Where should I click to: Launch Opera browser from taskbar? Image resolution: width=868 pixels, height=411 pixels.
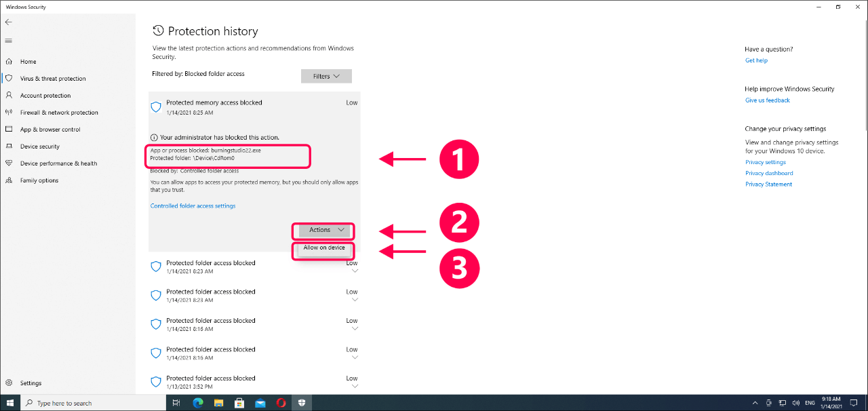(281, 403)
